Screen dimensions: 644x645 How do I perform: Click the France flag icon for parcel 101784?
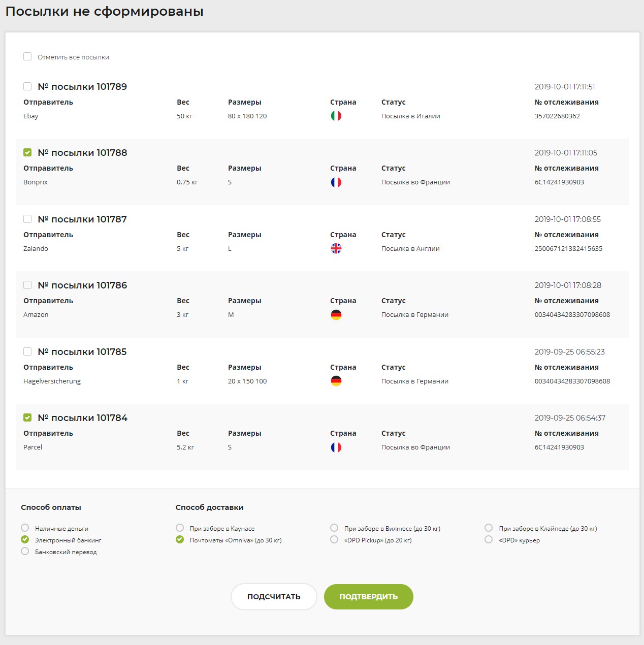coord(336,447)
